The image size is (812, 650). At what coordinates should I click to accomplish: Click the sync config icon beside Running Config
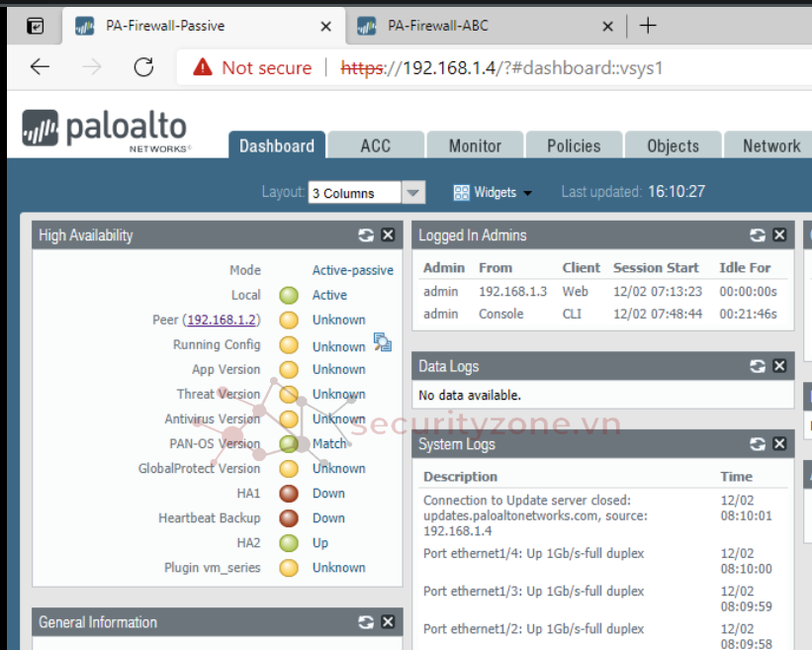pos(383,342)
